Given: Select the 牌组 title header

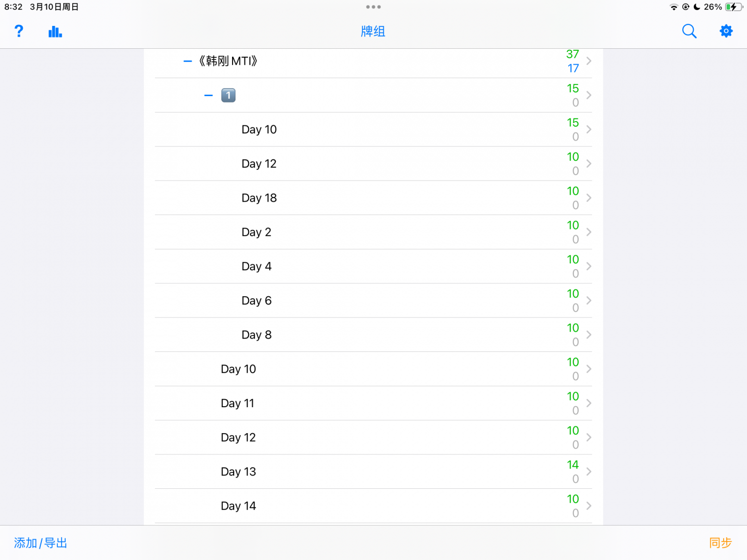Looking at the screenshot, I should tap(373, 31).
